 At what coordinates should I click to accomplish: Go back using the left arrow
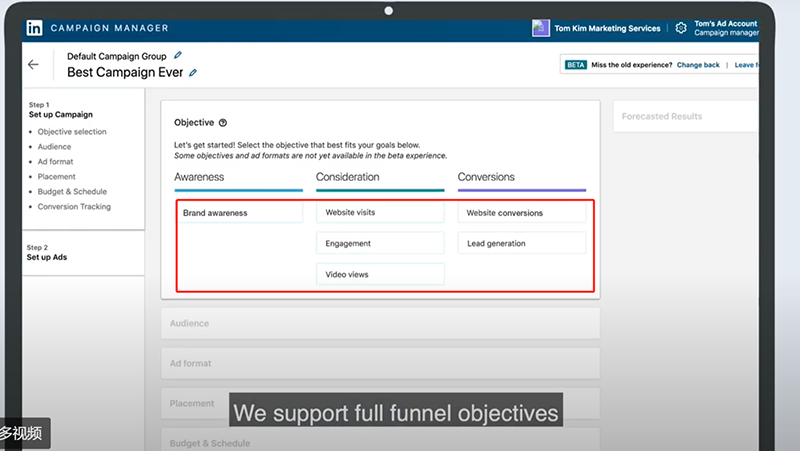(x=33, y=64)
